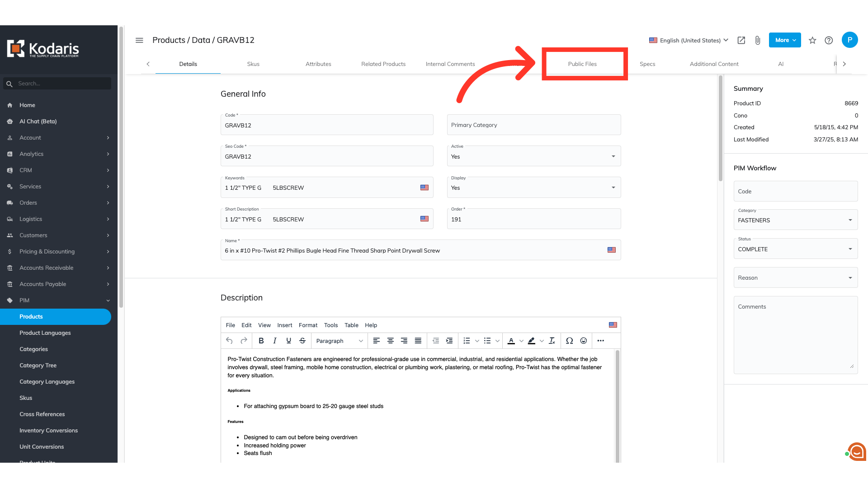Open the text color picker arrow
The width and height of the screenshot is (868, 488).
coord(521,341)
